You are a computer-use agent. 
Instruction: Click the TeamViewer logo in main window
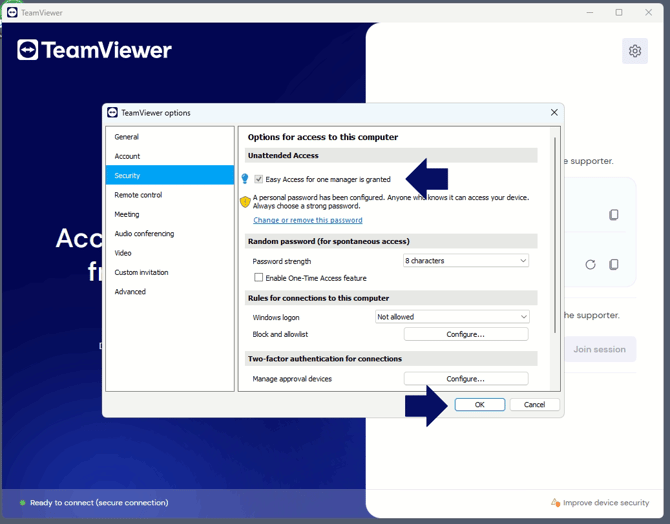tap(94, 50)
